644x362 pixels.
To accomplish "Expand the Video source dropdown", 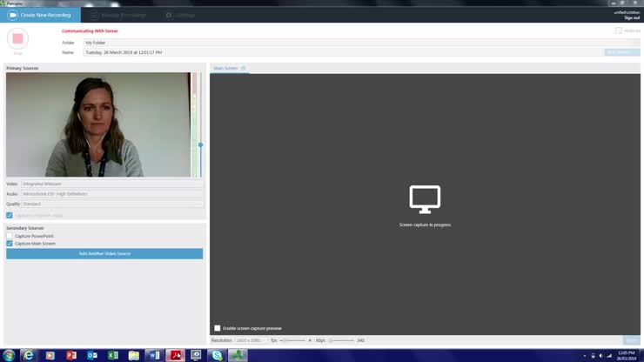I will pyautogui.click(x=112, y=184).
